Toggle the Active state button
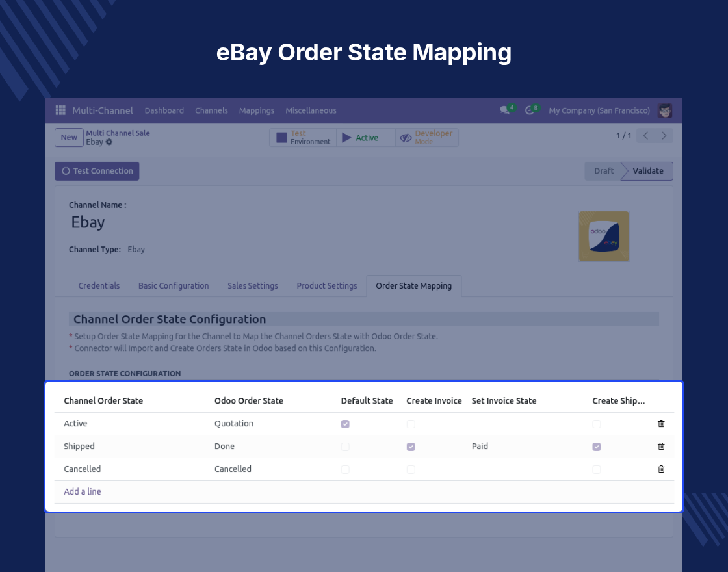The height and width of the screenshot is (572, 728). click(x=366, y=137)
